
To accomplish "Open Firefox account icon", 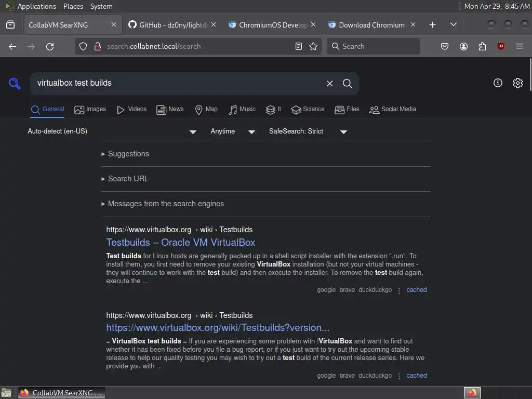I will click(x=463, y=46).
